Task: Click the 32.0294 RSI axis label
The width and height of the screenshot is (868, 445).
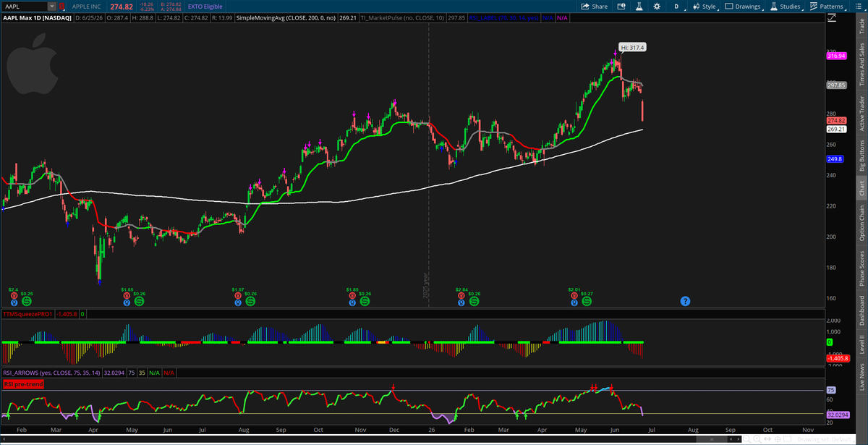Action: point(838,415)
